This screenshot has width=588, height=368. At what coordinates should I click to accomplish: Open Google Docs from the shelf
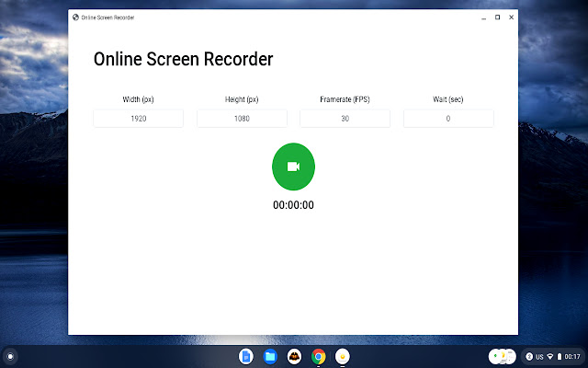tap(246, 356)
